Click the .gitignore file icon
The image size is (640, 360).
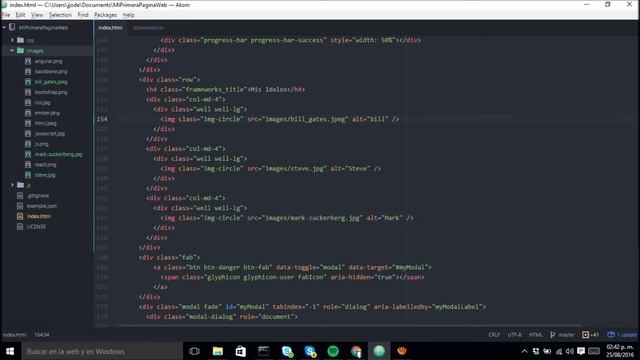[20, 196]
